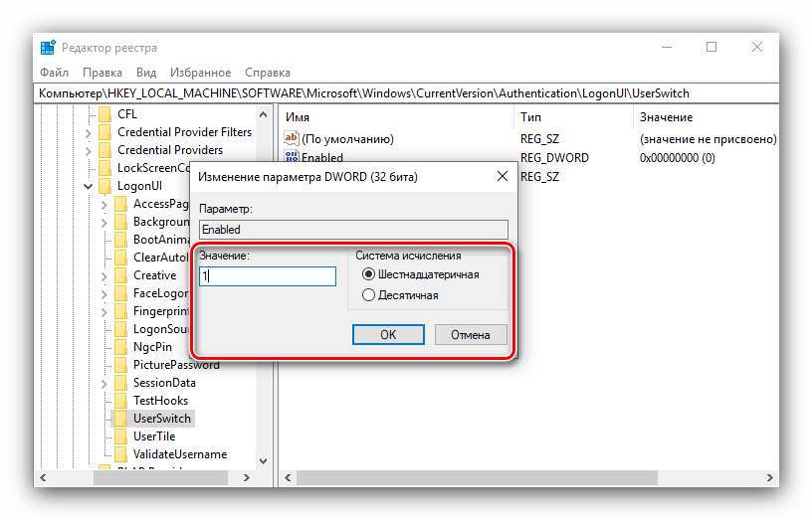Click the tree pane horizontal scroll left arrow

pyautogui.click(x=44, y=477)
